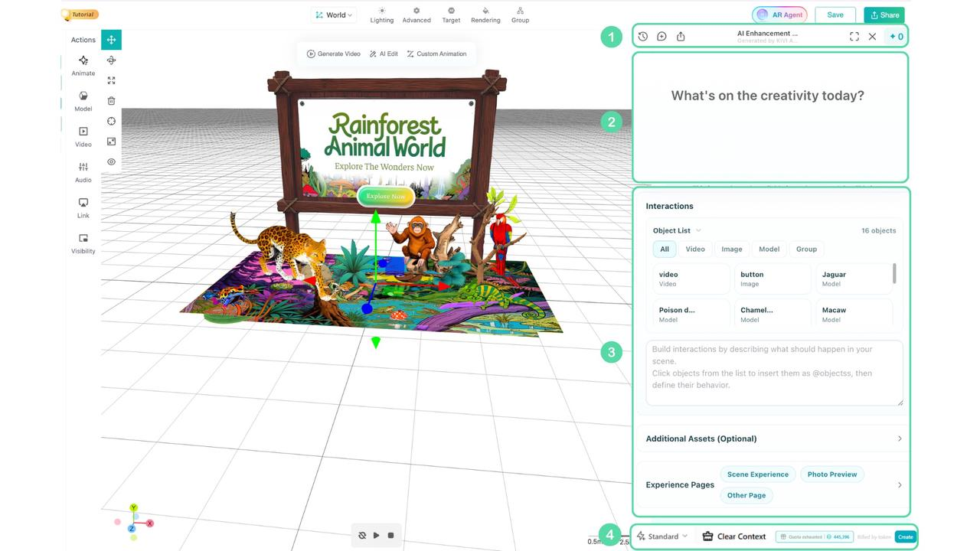Open the Standard mode dropdown
This screenshot has width=980, height=551.
click(x=661, y=536)
